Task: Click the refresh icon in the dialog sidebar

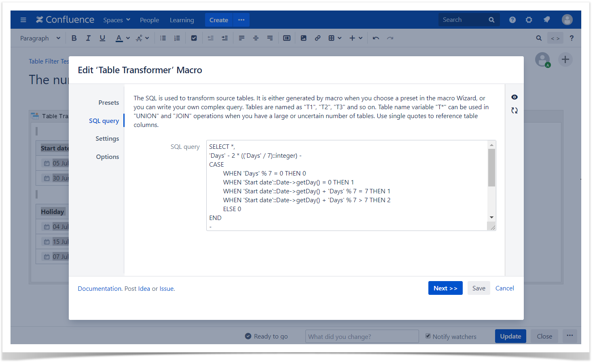Action: pyautogui.click(x=514, y=110)
